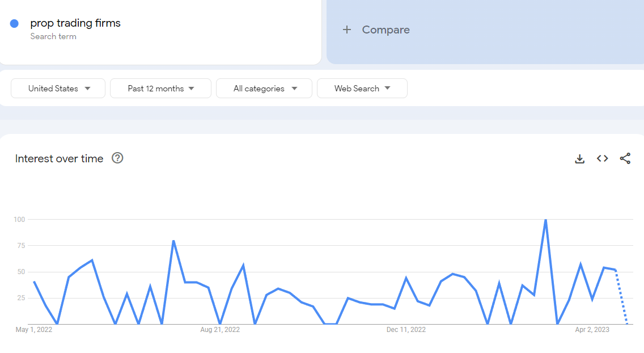644x353 pixels.
Task: Click the dotted partial-data end of the line
Action: click(621, 297)
